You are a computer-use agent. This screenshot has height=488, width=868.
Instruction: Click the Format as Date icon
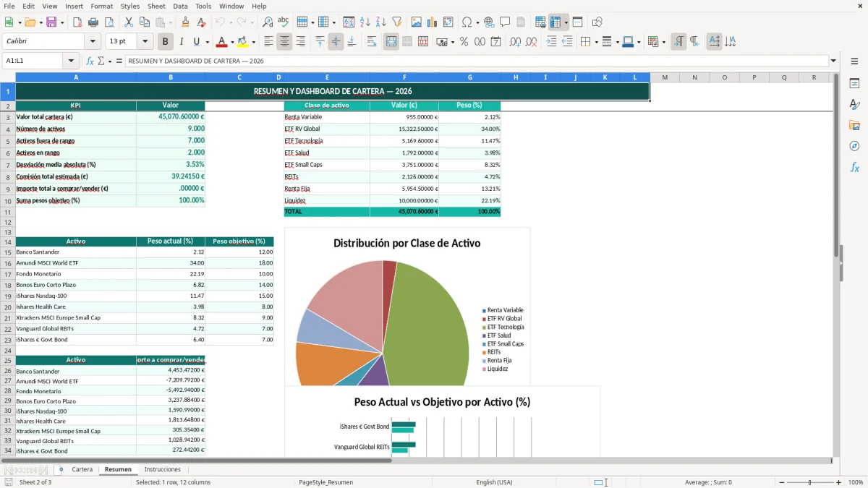(x=495, y=42)
